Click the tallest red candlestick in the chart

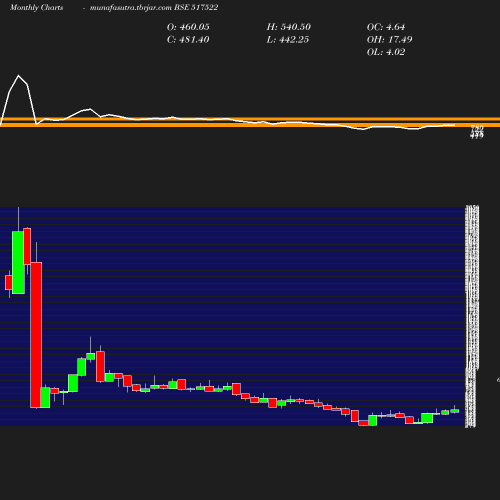pos(36,335)
